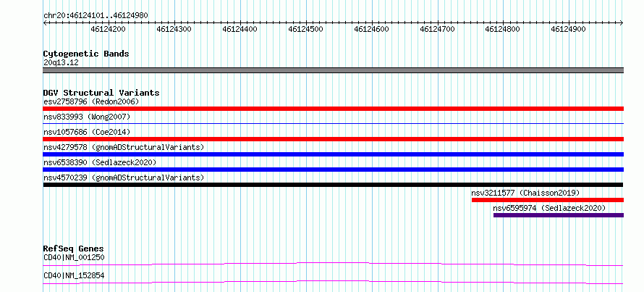
Task: Click magenta transcript line of CD40|NM_152854
Action: (334, 282)
